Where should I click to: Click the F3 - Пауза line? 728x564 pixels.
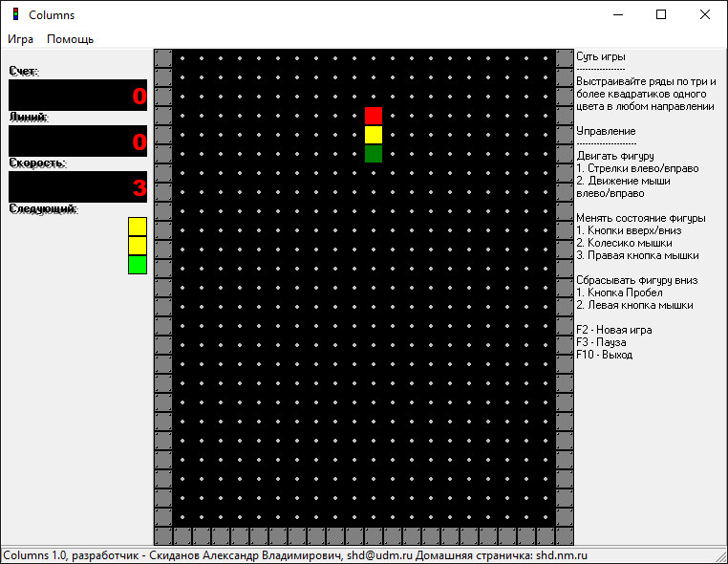[x=601, y=342]
